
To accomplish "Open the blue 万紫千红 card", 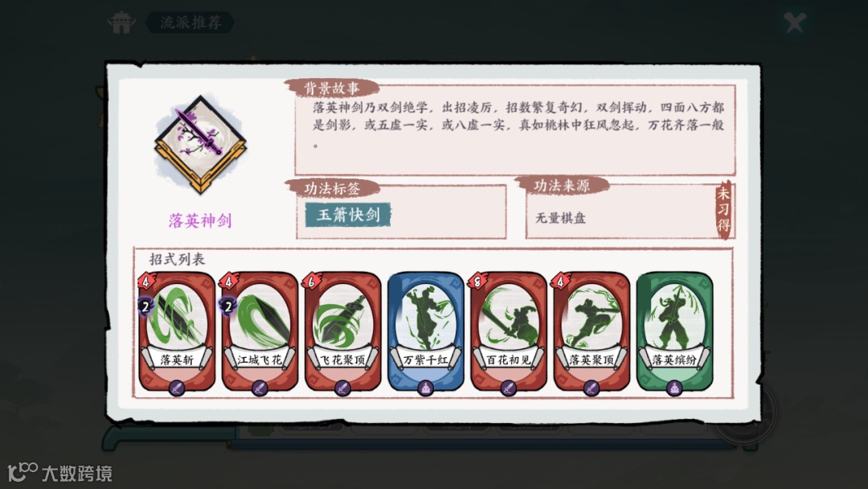I will click(426, 331).
